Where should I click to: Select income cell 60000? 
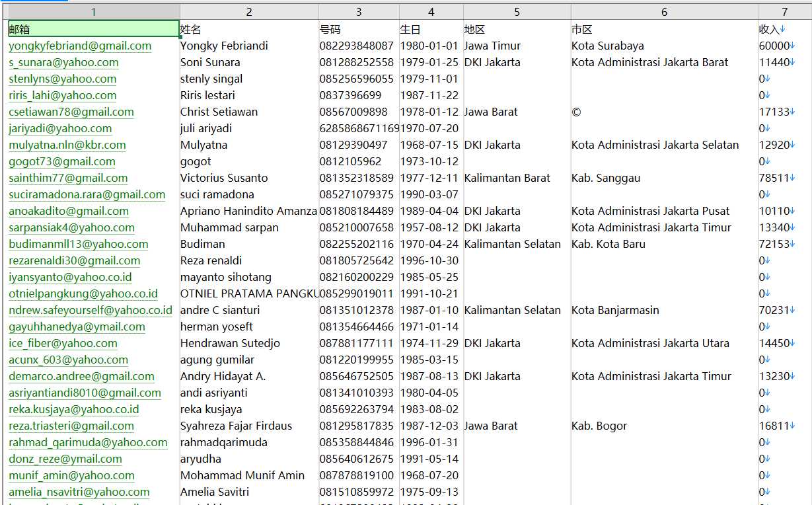click(x=785, y=46)
